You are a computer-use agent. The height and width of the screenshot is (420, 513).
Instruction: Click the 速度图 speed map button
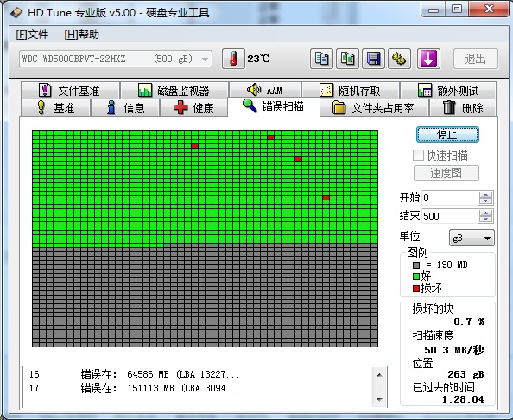point(446,173)
